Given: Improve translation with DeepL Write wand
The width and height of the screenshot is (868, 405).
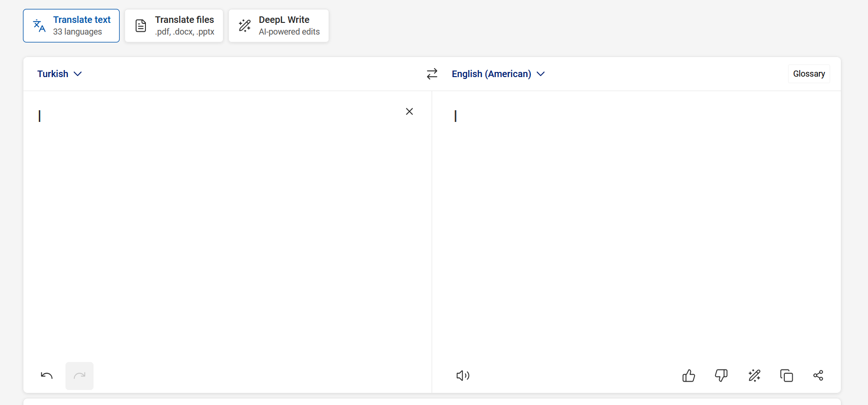Looking at the screenshot, I should click(754, 376).
